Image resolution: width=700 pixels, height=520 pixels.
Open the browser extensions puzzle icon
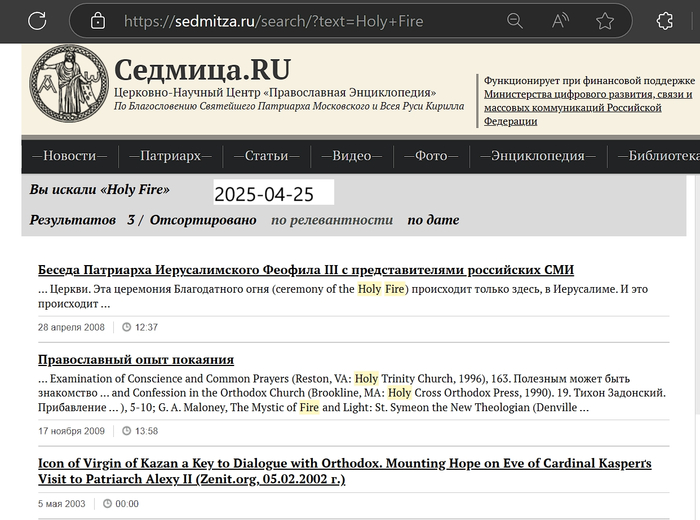665,21
